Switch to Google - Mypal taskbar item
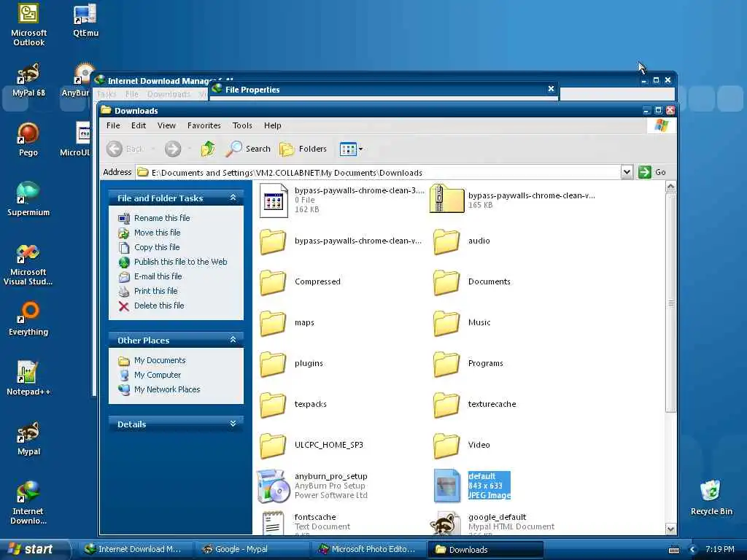Screen dimensions: 747x560 [253, 549]
